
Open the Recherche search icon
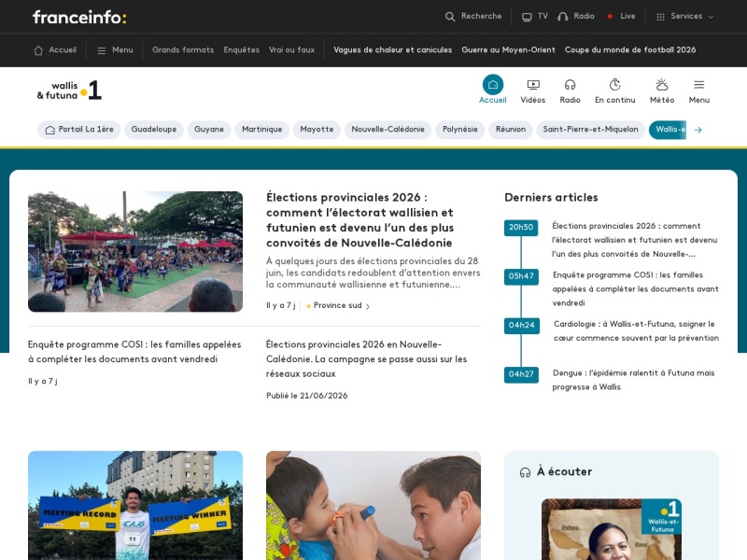[450, 17]
